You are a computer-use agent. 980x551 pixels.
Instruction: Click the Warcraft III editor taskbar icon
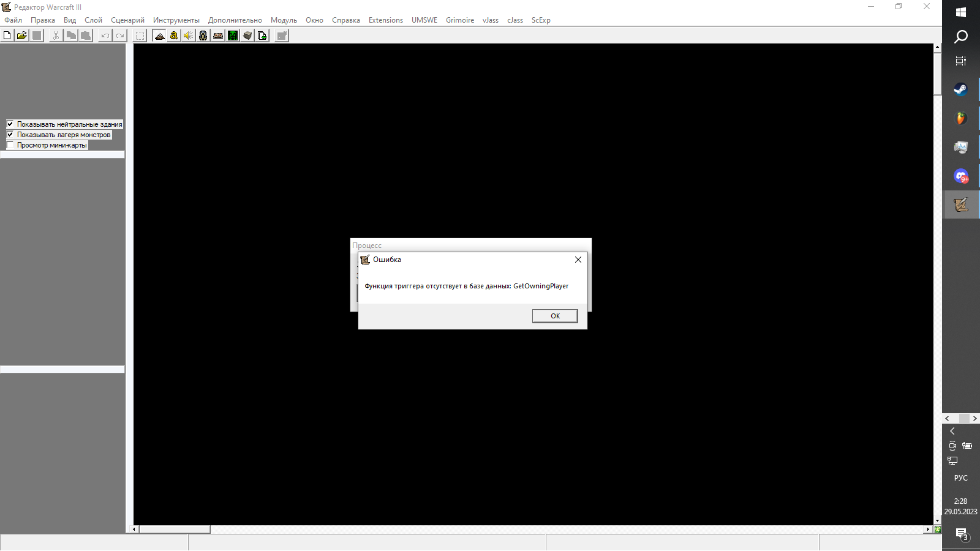click(x=961, y=204)
